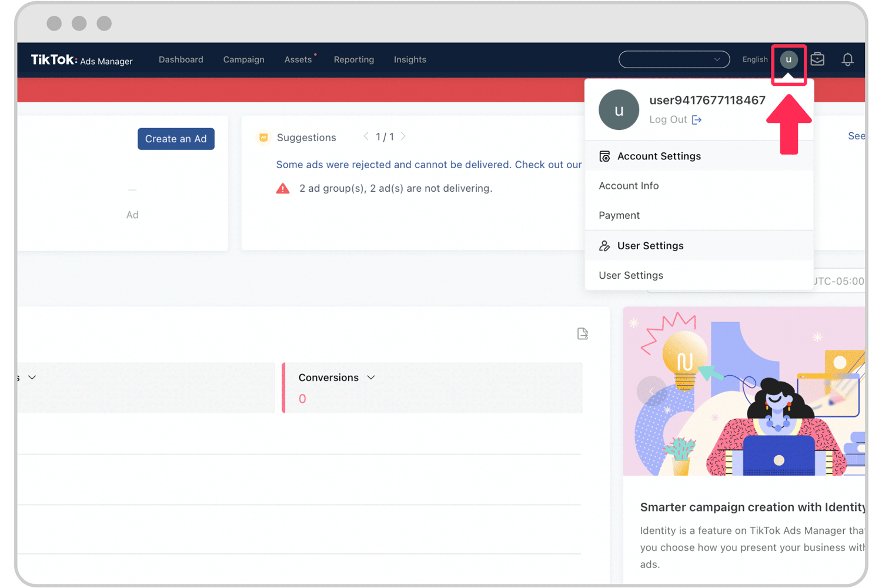Go to next suggestion chevron

[x=403, y=136]
